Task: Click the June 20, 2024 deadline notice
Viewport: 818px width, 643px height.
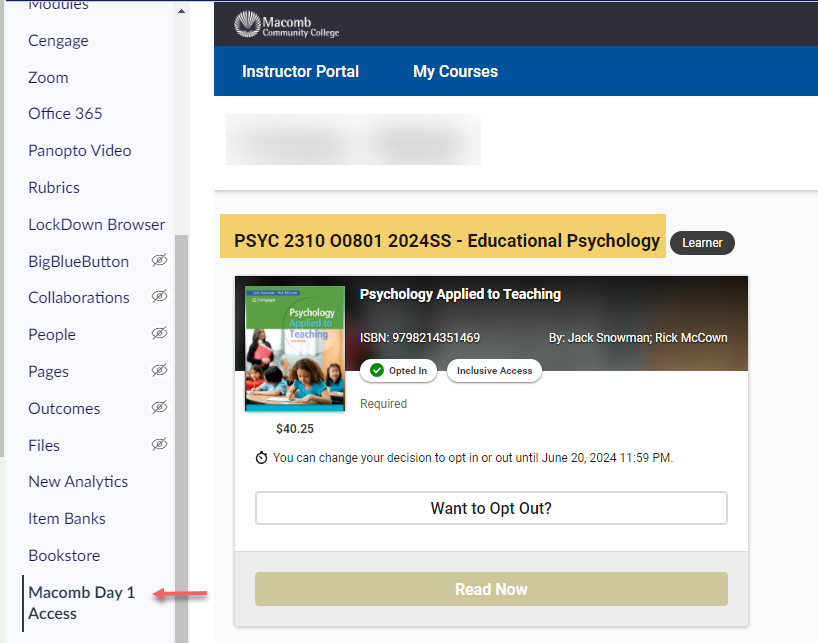Action: [473, 458]
